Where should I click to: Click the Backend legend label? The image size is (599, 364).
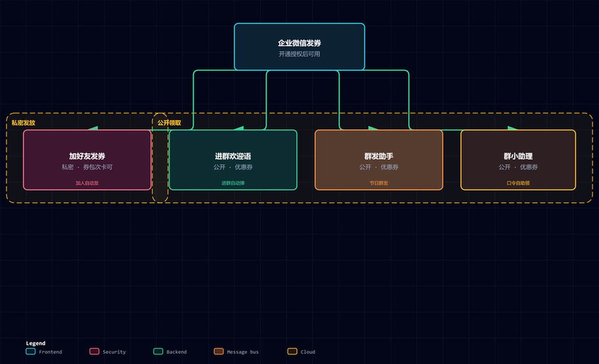pos(177,352)
